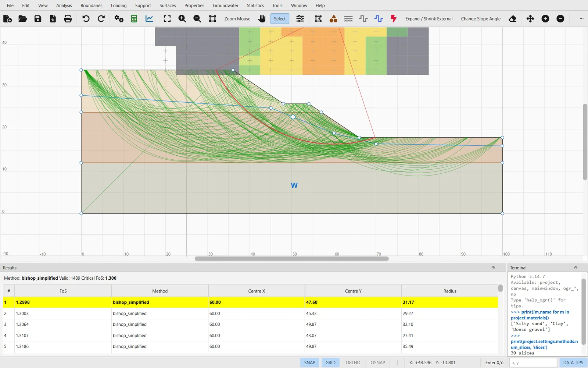Screen dimensions: 588x368
Task: Choose the polygon boundary drawing tool
Action: [x=318, y=19]
